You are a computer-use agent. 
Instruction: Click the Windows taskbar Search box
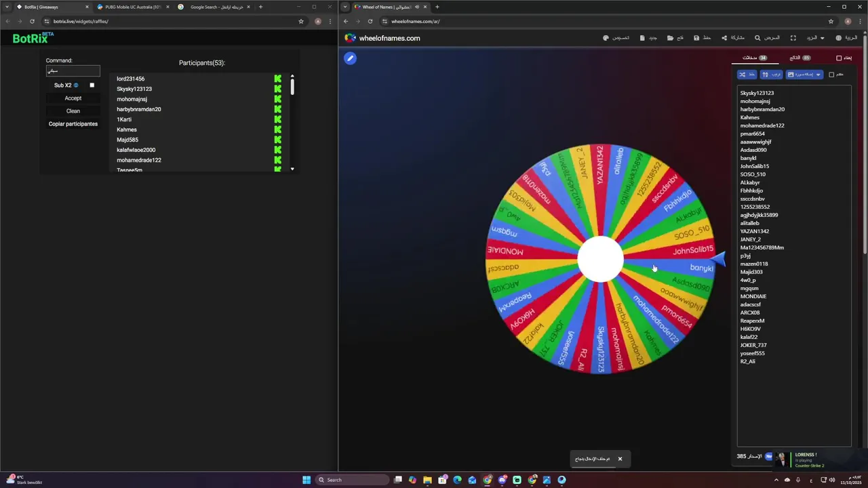353,480
